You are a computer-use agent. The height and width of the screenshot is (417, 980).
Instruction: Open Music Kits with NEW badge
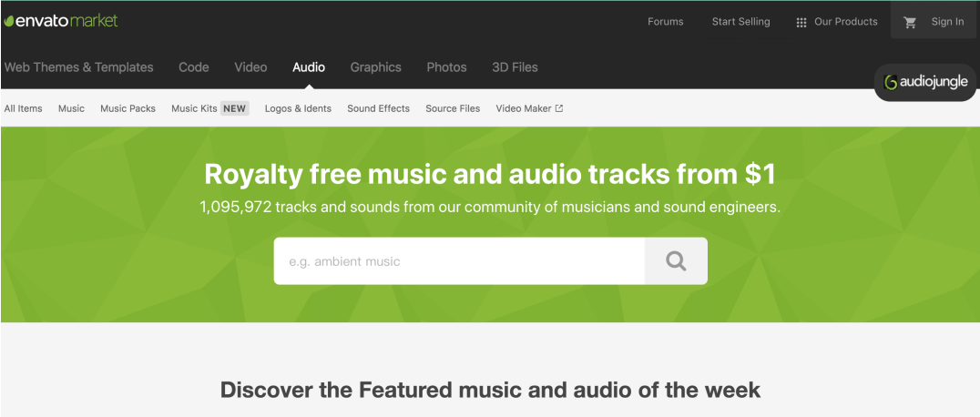point(210,108)
